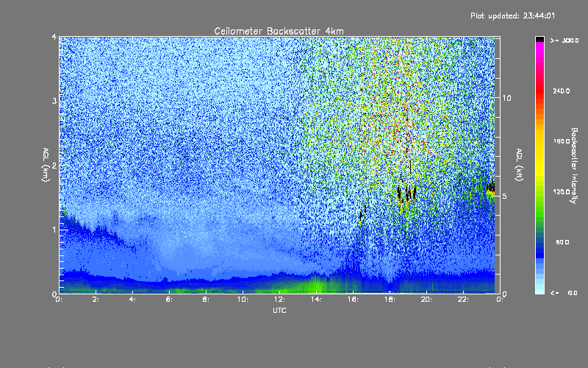Click the kft-axis tick label '10'
This screenshot has width=588, height=368.
coord(506,98)
